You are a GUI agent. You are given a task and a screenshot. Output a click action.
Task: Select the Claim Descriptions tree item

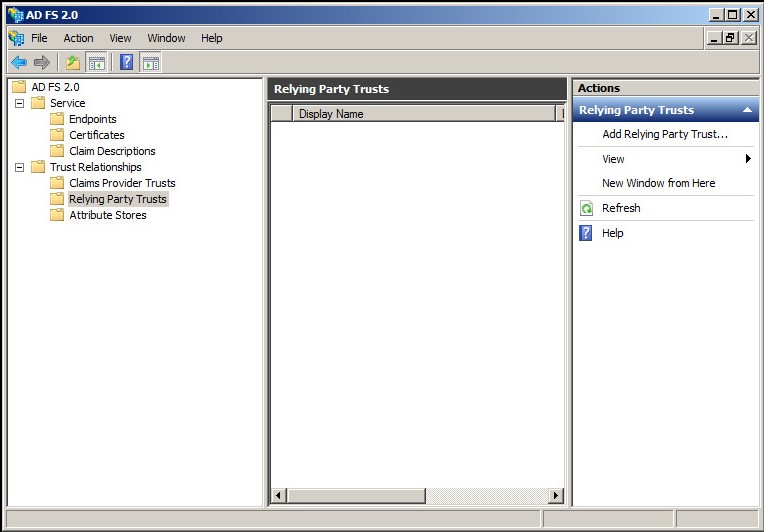(x=112, y=151)
